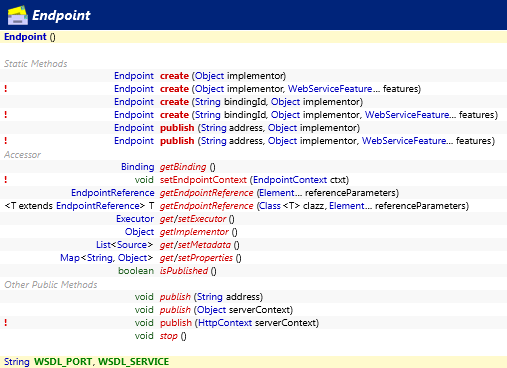
Task: Open getEndpointReference(Element... referenceParameters) method
Action: (206, 193)
